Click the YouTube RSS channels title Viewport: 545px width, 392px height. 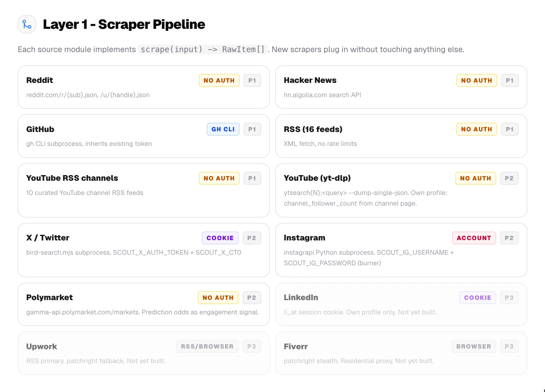point(72,178)
